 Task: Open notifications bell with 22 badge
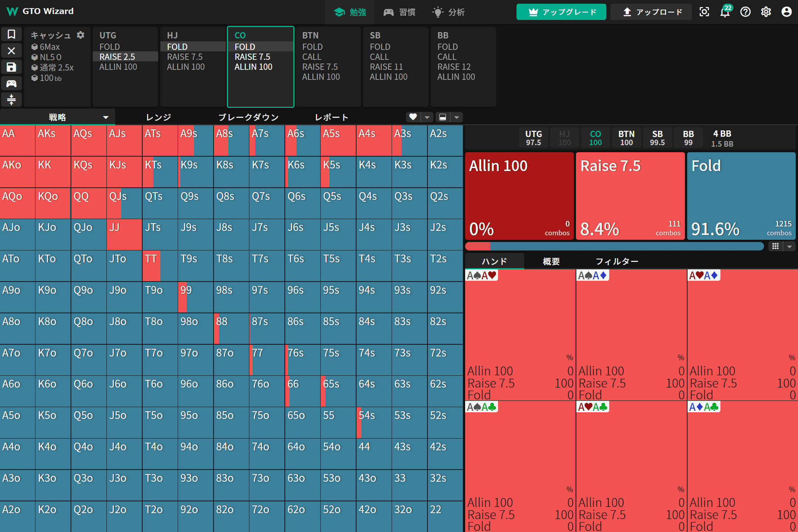coord(725,12)
